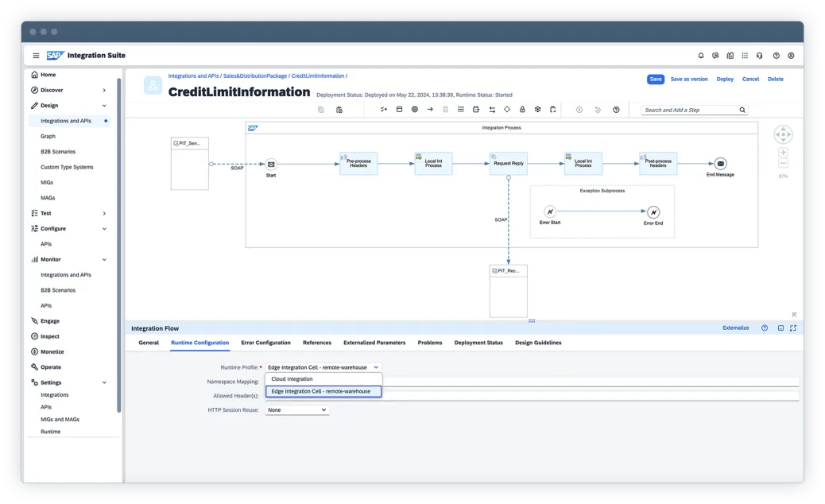Click the Externalize link
Screen dimensions: 825x504
point(735,328)
